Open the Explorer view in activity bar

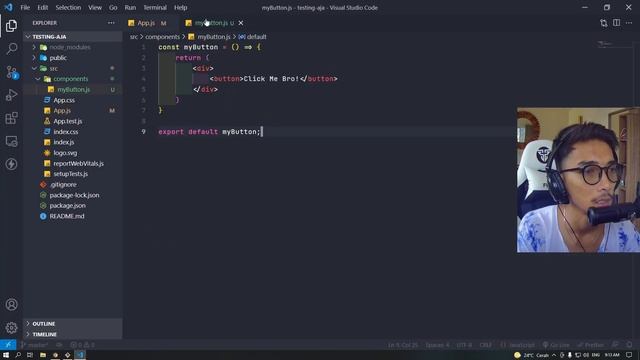(11, 26)
